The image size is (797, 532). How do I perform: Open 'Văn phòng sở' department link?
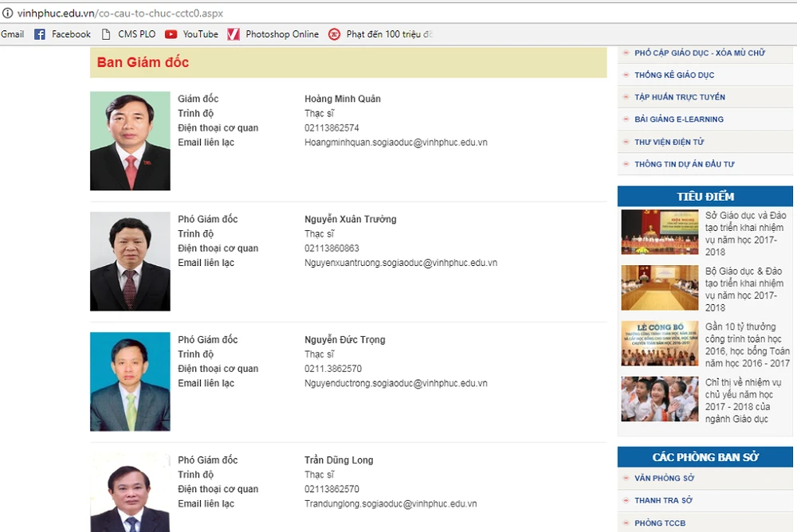tap(664, 478)
